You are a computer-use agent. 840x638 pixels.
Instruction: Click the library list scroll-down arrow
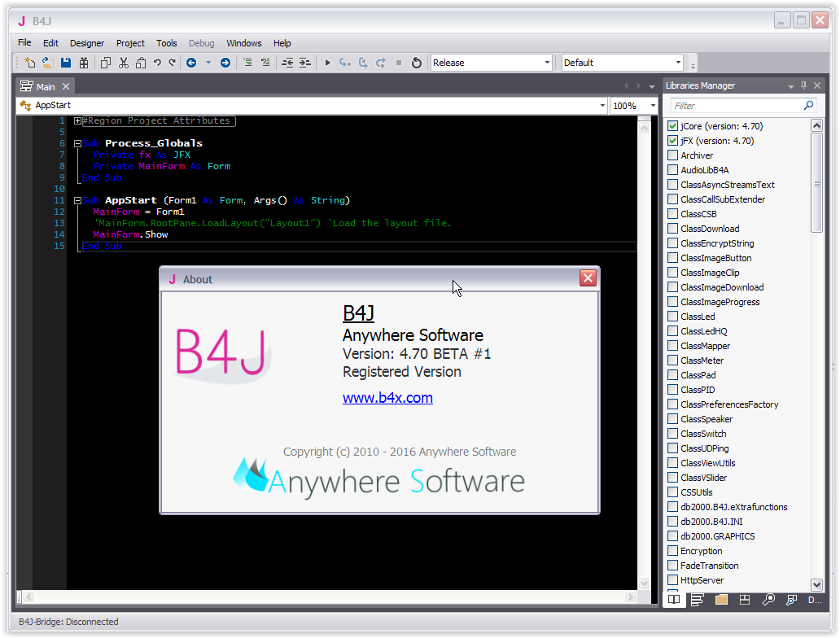point(816,584)
